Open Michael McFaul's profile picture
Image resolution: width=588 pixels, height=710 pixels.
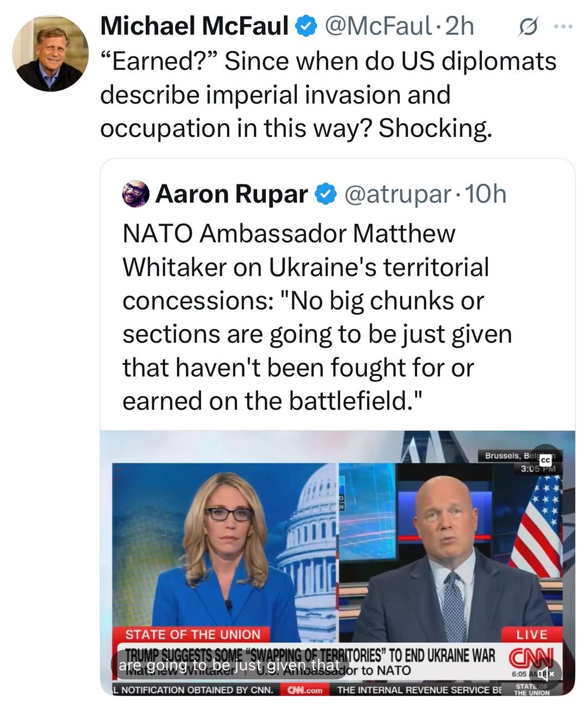tap(50, 53)
